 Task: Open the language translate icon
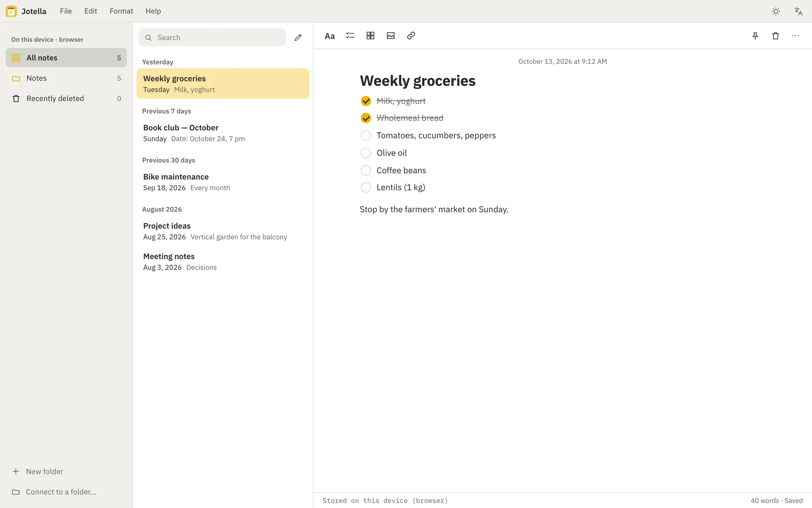(798, 11)
